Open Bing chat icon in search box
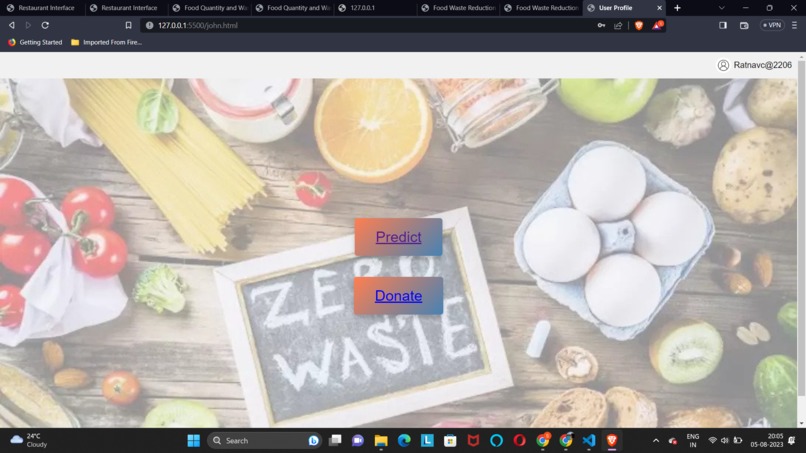This screenshot has height=453, width=806. point(313,441)
